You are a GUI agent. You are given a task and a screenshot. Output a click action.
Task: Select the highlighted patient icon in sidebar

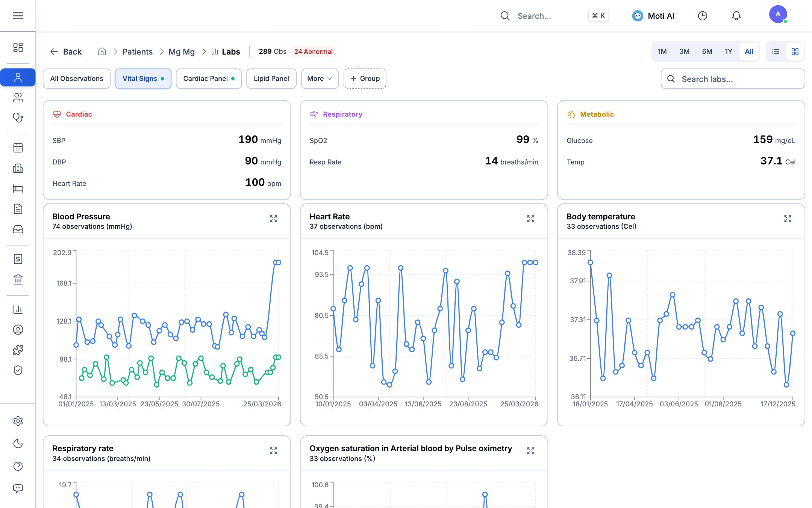pos(18,78)
